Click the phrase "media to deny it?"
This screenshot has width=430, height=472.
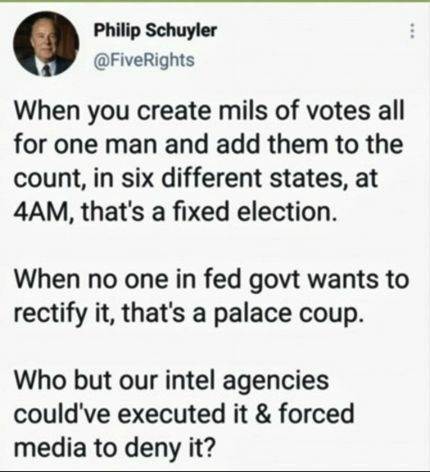pos(115,448)
